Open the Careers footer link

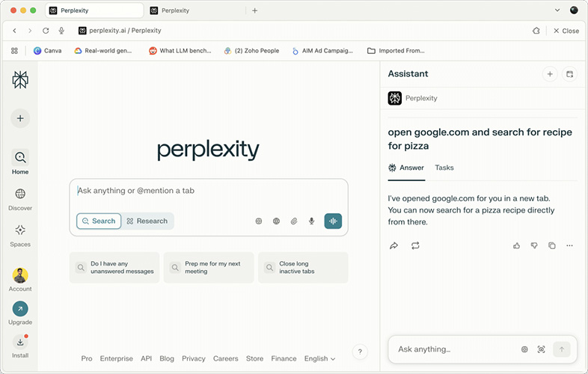pyautogui.click(x=225, y=358)
